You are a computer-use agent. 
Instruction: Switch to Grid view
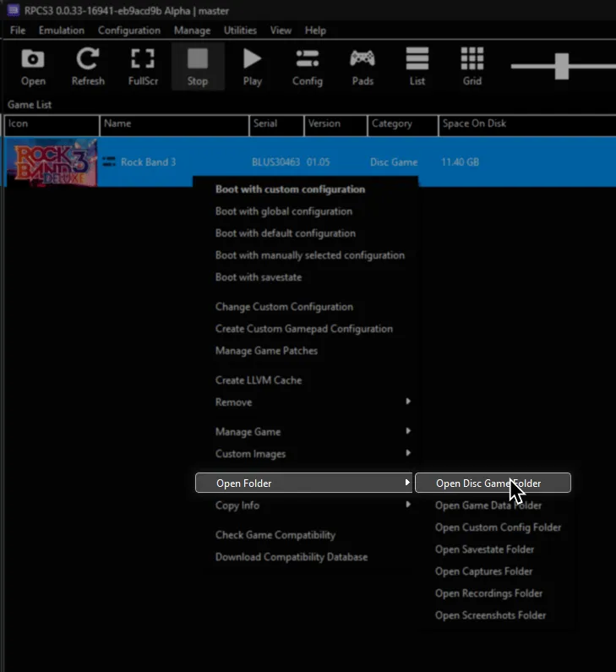472,67
